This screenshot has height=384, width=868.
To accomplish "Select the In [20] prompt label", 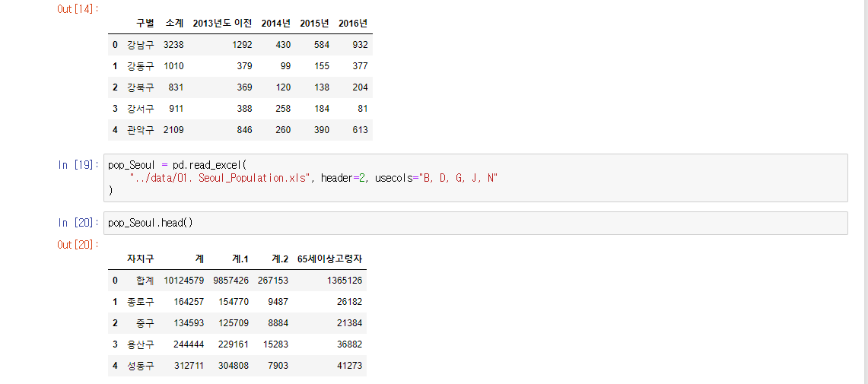I will point(78,223).
